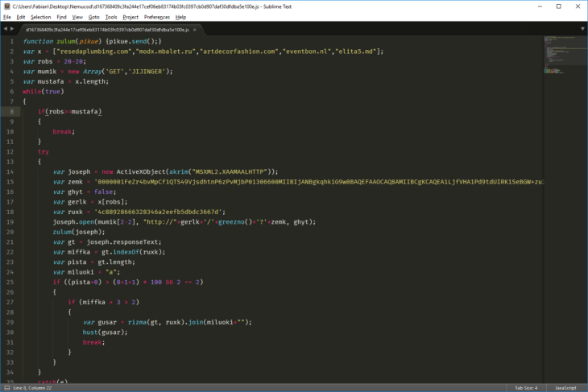Click 'break' keyword on line 10
The width and height of the screenshot is (588, 392).
pyautogui.click(x=62, y=131)
